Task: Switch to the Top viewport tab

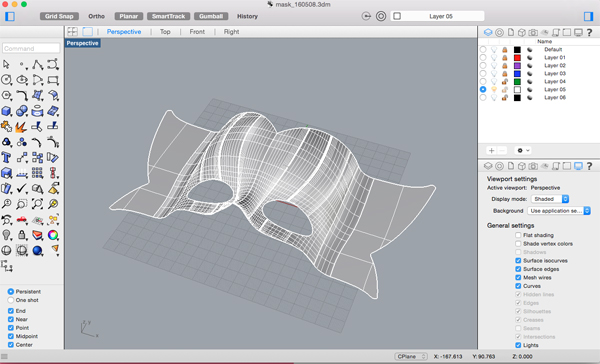Action: click(165, 32)
